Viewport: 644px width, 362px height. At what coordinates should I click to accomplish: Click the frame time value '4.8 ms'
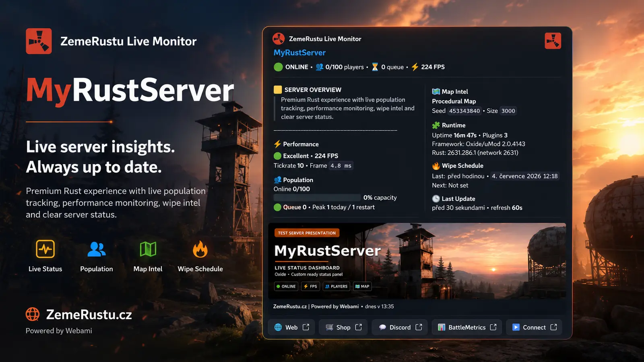341,166
